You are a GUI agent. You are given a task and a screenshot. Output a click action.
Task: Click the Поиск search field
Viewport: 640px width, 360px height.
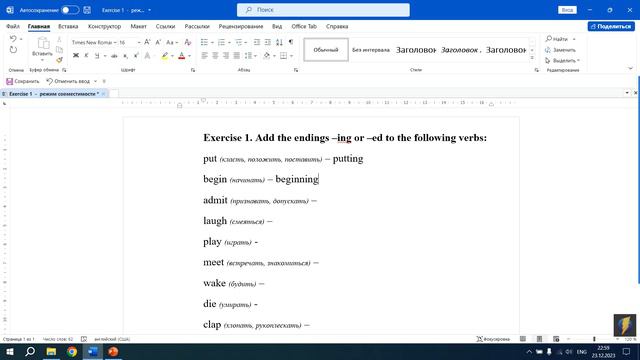323,10
